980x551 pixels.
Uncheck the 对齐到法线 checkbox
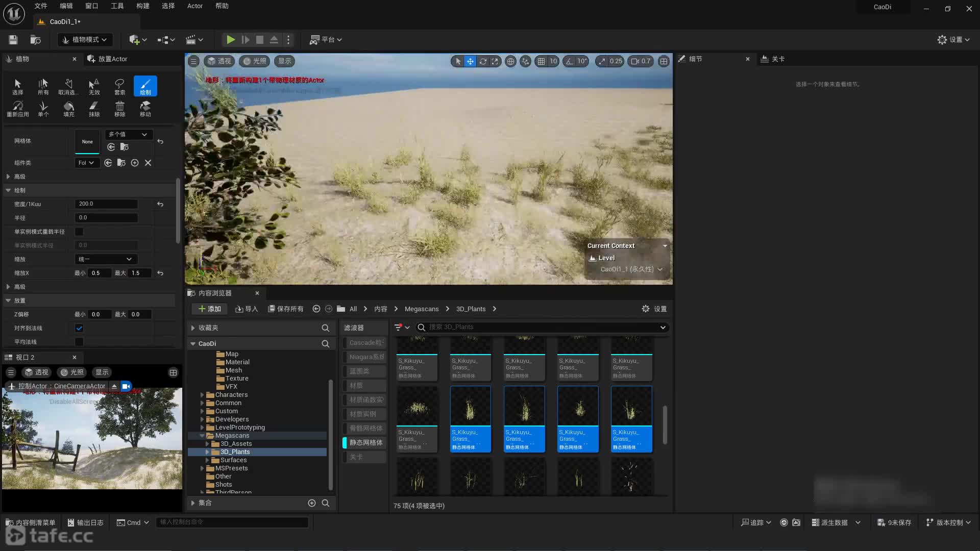[79, 328]
